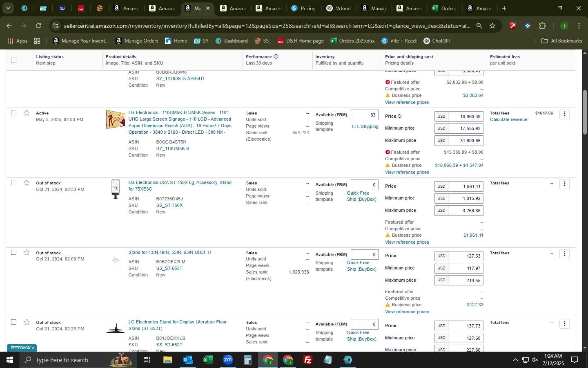
Task: Open Chrome three-dot menu
Action: [x=579, y=26]
